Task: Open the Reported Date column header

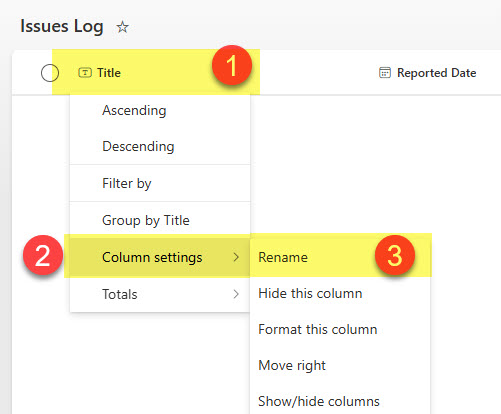Action: tap(436, 73)
